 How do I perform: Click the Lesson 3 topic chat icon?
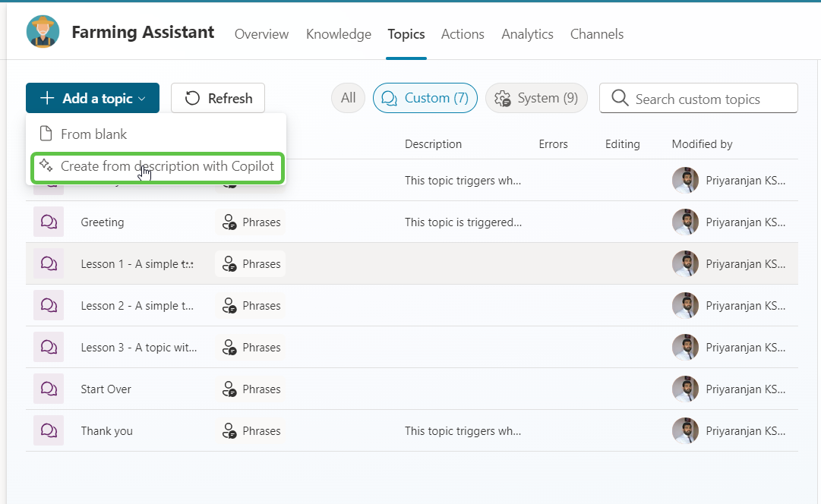click(x=49, y=348)
